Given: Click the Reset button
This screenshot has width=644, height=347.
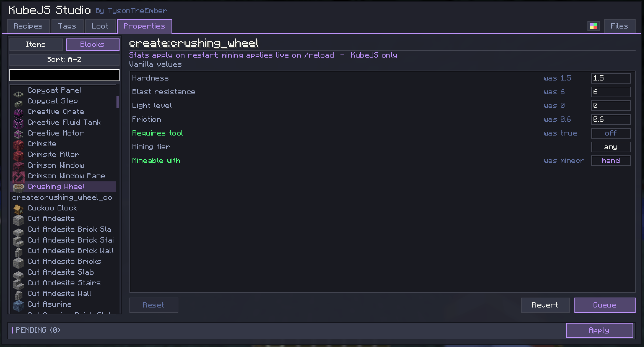Looking at the screenshot, I should click(154, 305).
